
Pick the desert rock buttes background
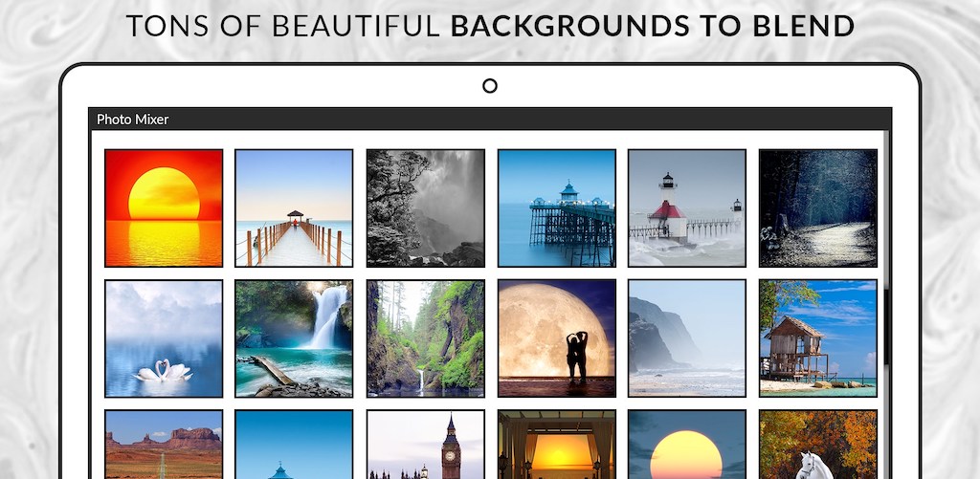coord(164,446)
